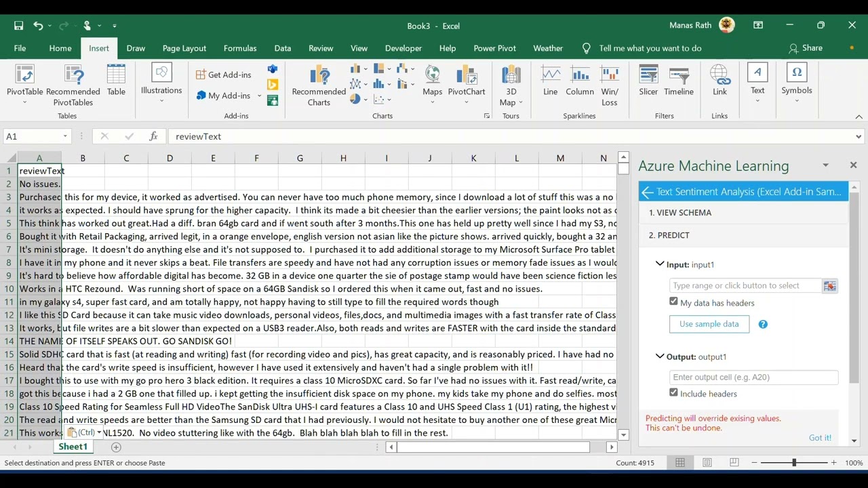This screenshot has width=868, height=488.
Task: Insert a Timeline filter
Action: pos(679,80)
